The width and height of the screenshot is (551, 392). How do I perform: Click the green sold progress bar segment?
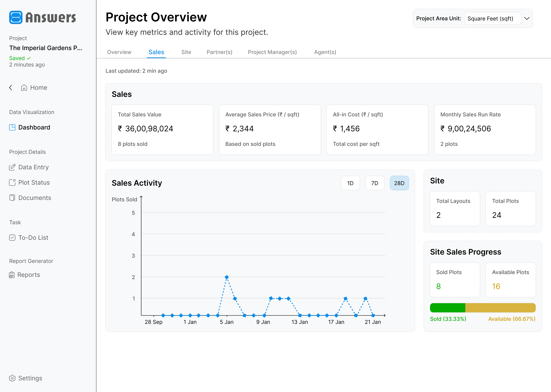pos(448,308)
